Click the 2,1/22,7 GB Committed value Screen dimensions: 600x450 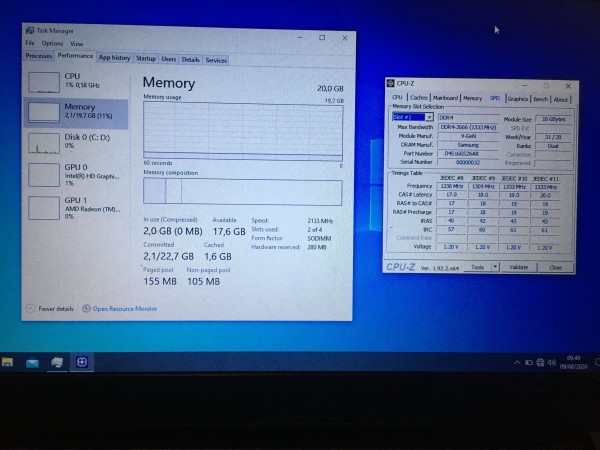(169, 256)
